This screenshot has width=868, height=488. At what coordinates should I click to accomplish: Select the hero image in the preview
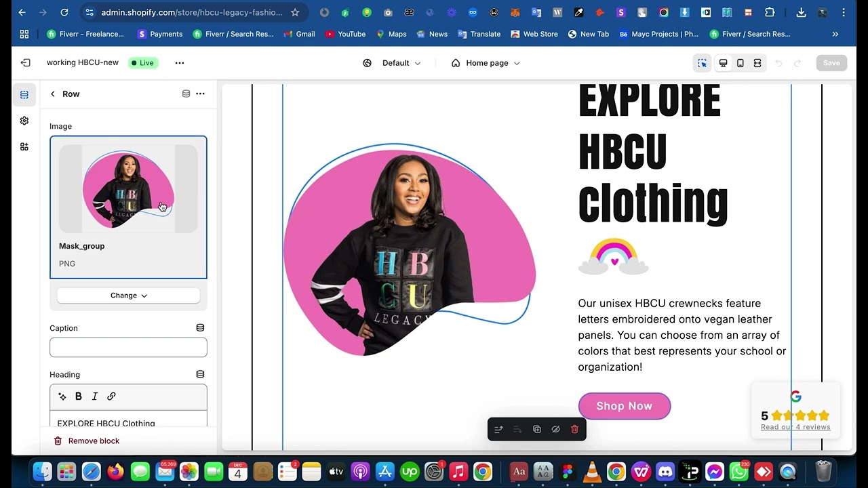point(409,249)
